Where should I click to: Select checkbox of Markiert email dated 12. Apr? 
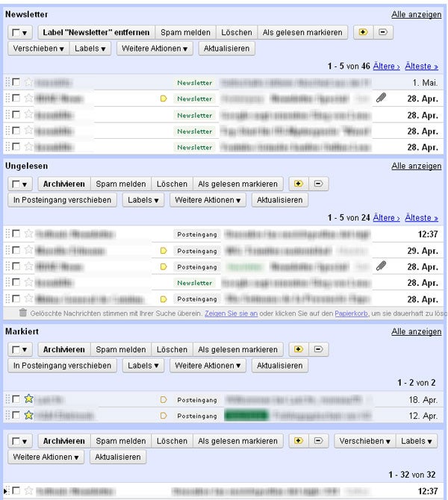(x=16, y=415)
